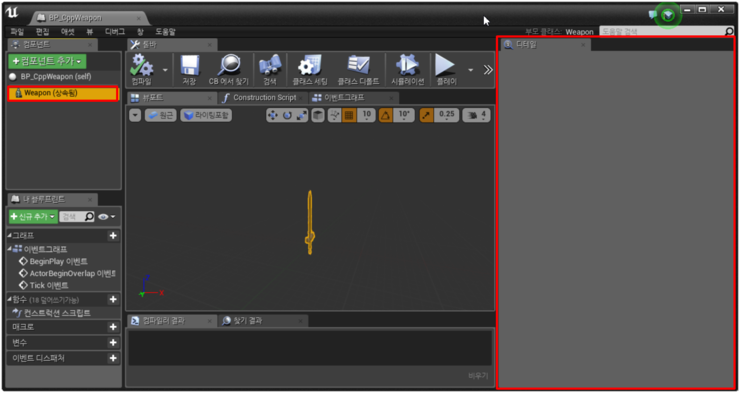Select the Weapon (상속됨) component
This screenshot has width=740, height=393.
click(x=63, y=93)
